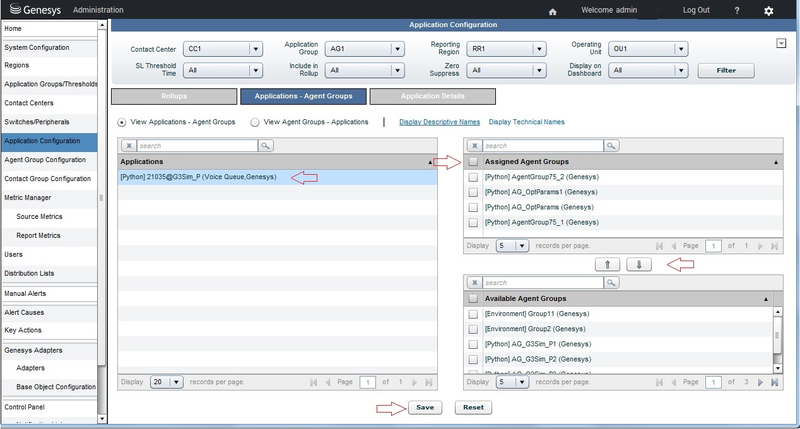Sort Assigned Agent Groups column arrow
The image size is (800, 429).
(776, 162)
